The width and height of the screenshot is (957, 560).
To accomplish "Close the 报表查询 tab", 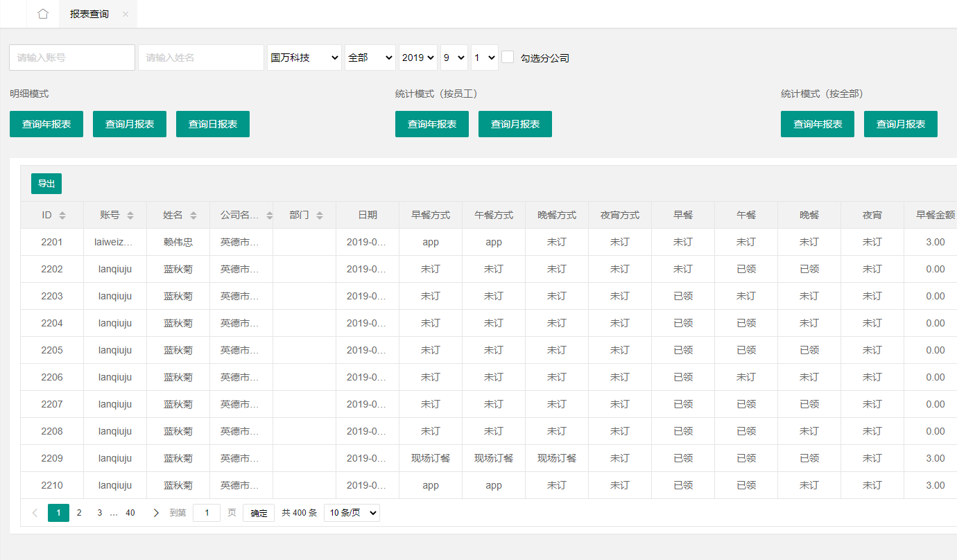I will coord(126,14).
